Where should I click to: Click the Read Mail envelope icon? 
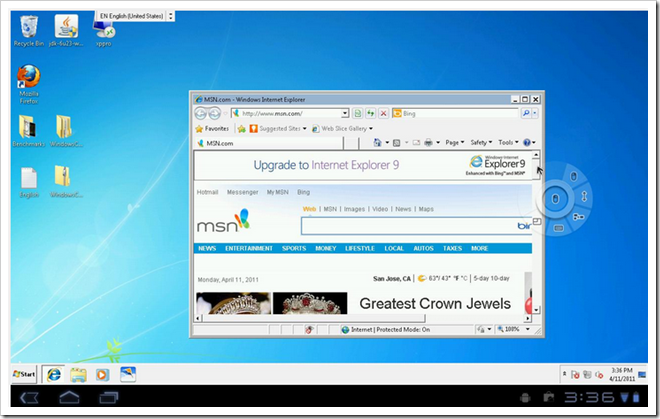(x=416, y=143)
